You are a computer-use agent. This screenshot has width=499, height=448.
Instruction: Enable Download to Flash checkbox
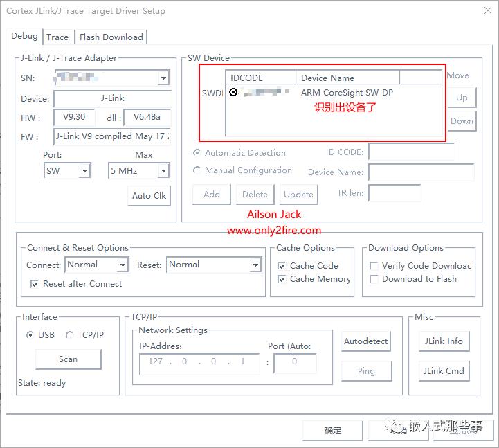[x=374, y=279]
